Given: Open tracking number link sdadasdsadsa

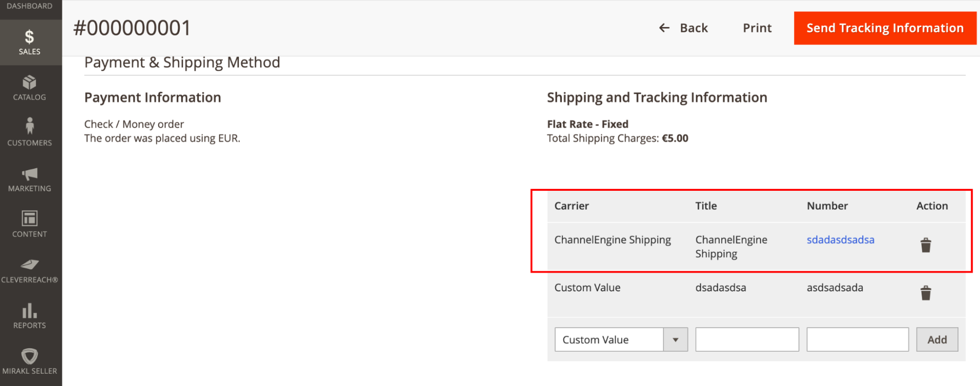Looking at the screenshot, I should coord(840,240).
